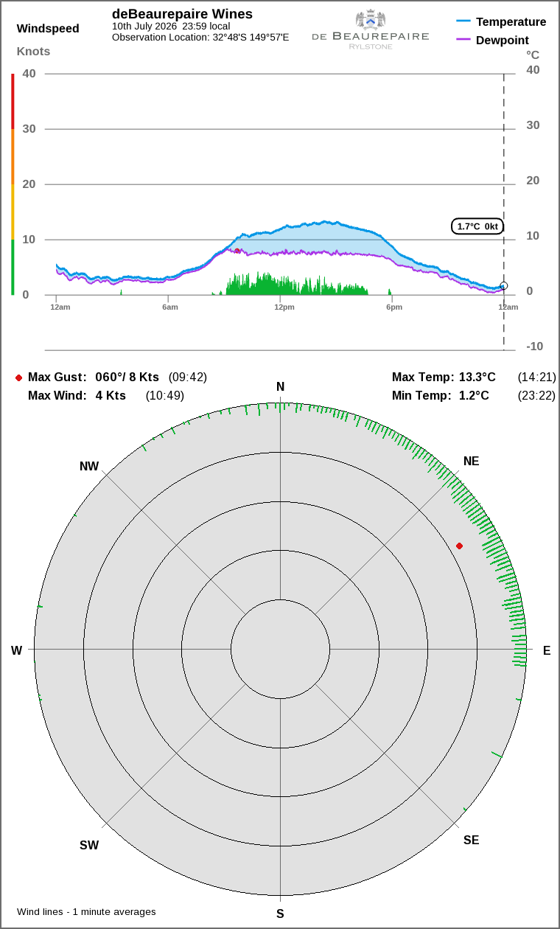Click the Min Temp value 1.2°C

pos(474,396)
